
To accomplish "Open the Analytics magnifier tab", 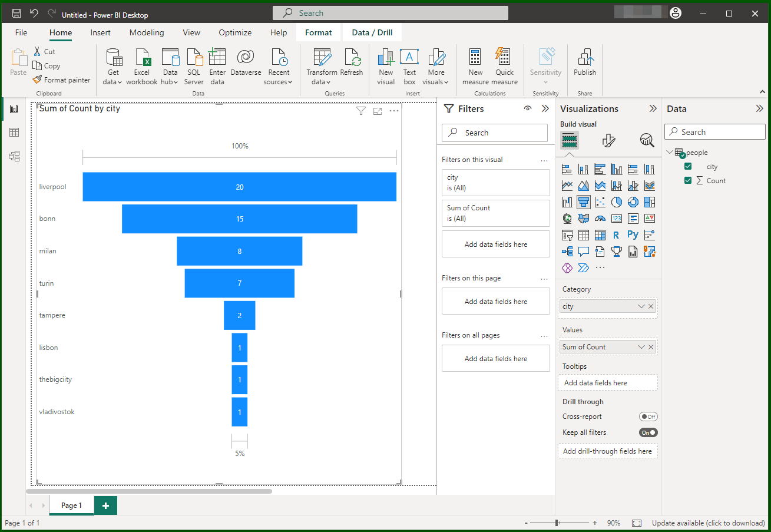I will [647, 140].
